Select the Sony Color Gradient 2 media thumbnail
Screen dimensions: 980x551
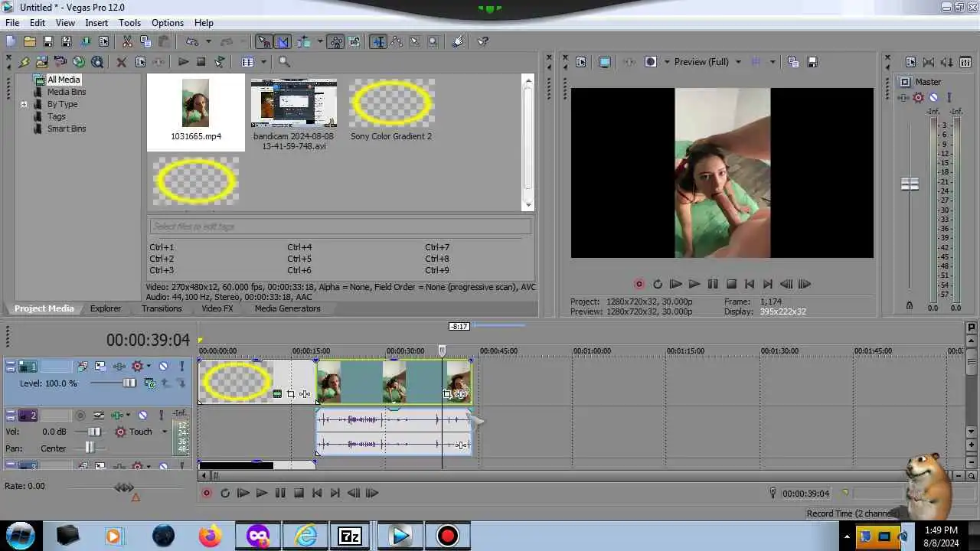coord(391,103)
